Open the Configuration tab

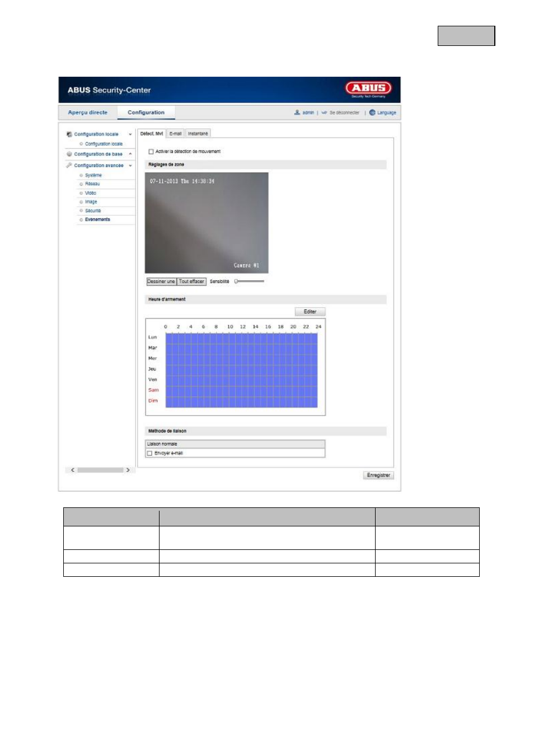(x=146, y=113)
